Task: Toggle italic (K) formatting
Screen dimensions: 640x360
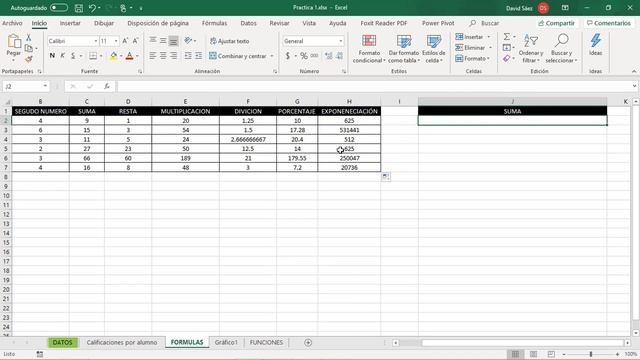Action: tap(62, 56)
